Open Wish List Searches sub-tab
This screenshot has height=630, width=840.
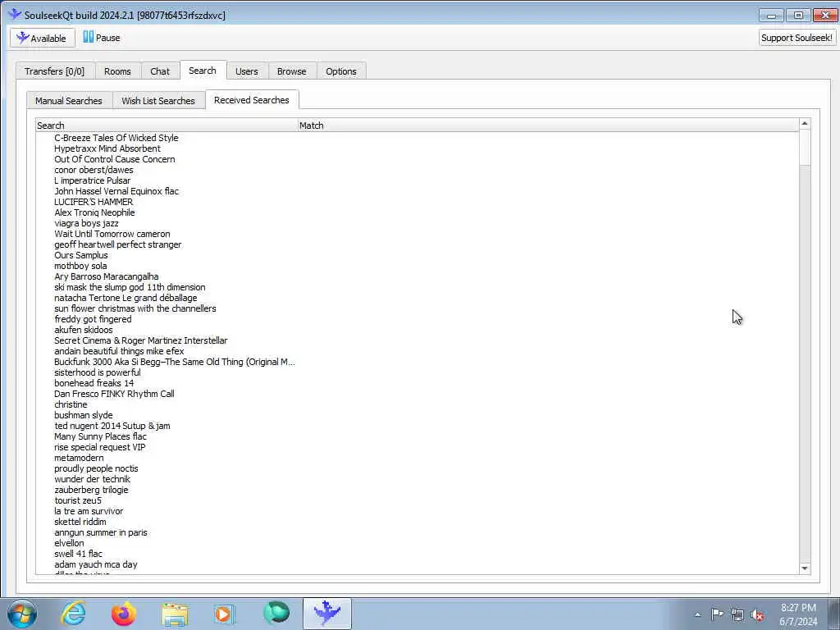click(158, 101)
